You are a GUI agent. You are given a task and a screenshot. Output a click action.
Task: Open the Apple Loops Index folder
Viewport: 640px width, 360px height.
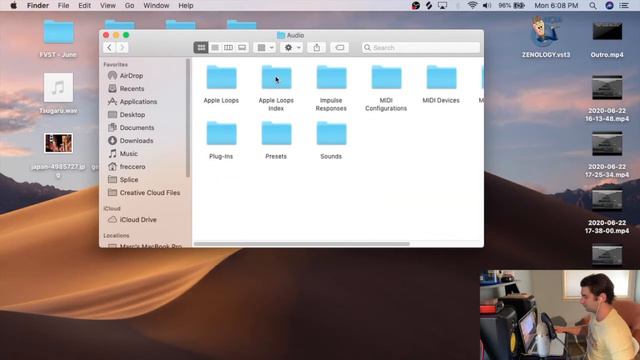click(276, 78)
